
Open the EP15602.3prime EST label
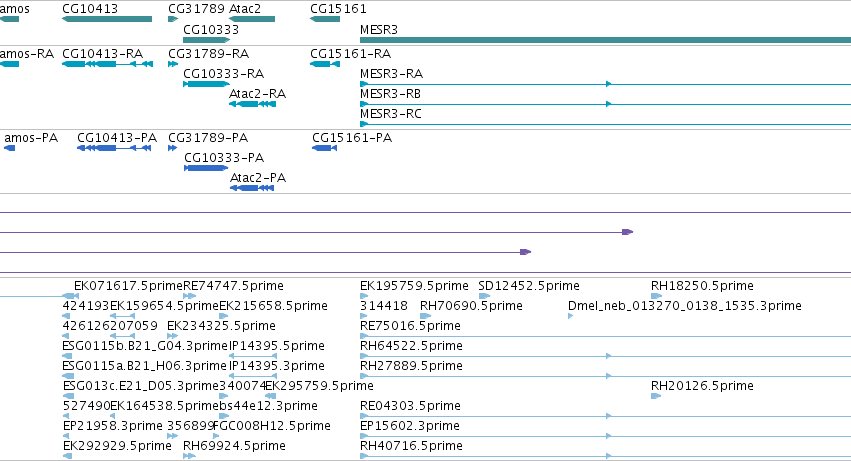pos(410,427)
